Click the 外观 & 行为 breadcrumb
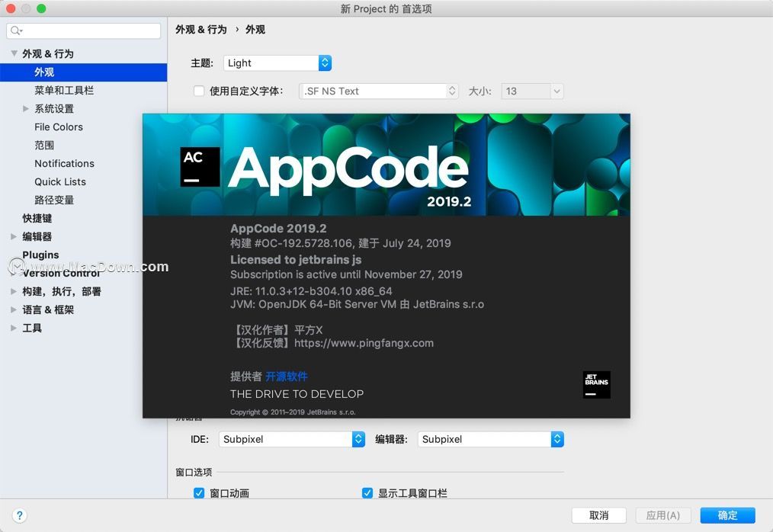Image resolution: width=773 pixels, height=532 pixels. point(201,30)
